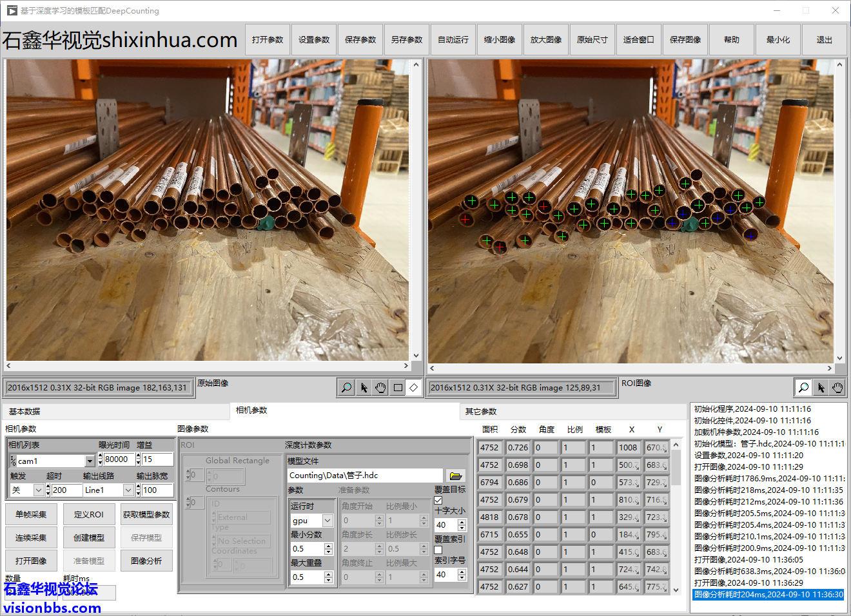Viewport: 851px width, 616px height.
Task: Select the pointer tool under the original image
Action: pyautogui.click(x=364, y=387)
